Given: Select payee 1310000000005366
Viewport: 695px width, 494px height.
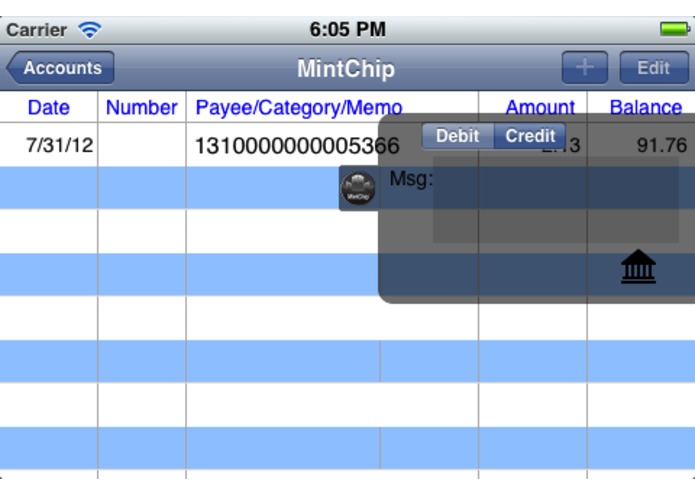Looking at the screenshot, I should click(297, 145).
